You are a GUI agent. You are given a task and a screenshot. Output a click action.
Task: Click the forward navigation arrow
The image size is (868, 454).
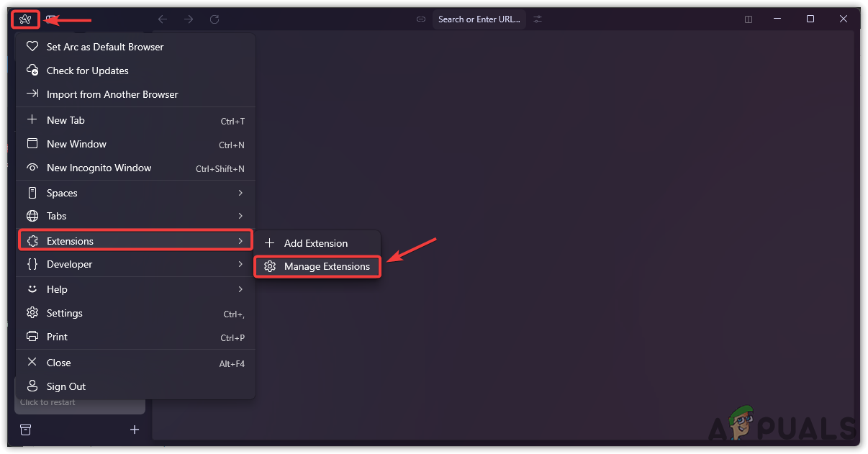pos(188,19)
